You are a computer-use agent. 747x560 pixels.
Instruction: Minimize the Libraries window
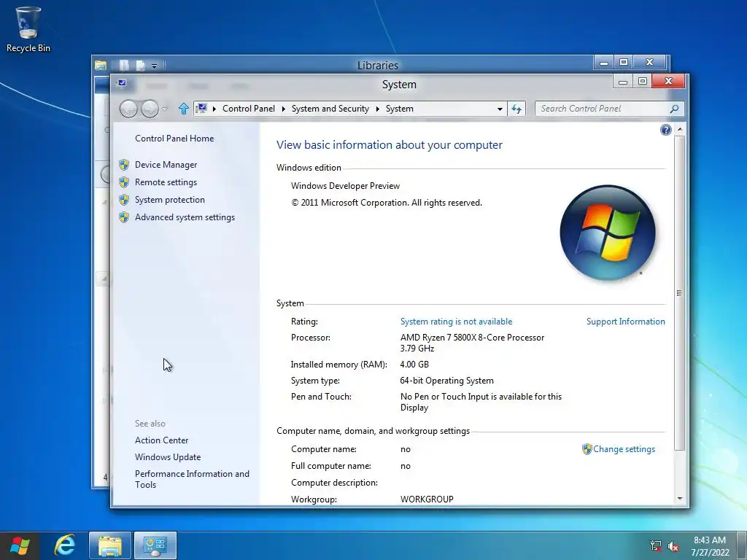click(x=603, y=63)
